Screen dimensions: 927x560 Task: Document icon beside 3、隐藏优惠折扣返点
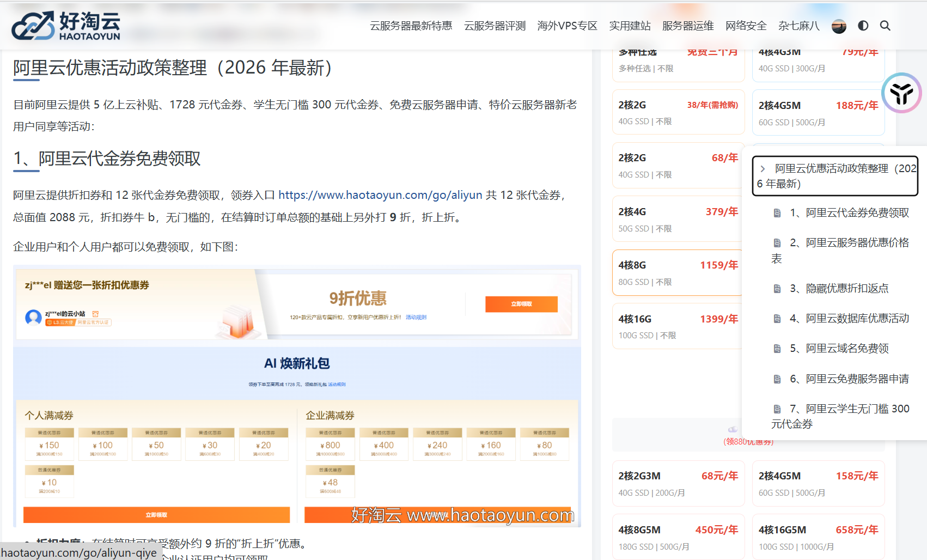pyautogui.click(x=777, y=289)
